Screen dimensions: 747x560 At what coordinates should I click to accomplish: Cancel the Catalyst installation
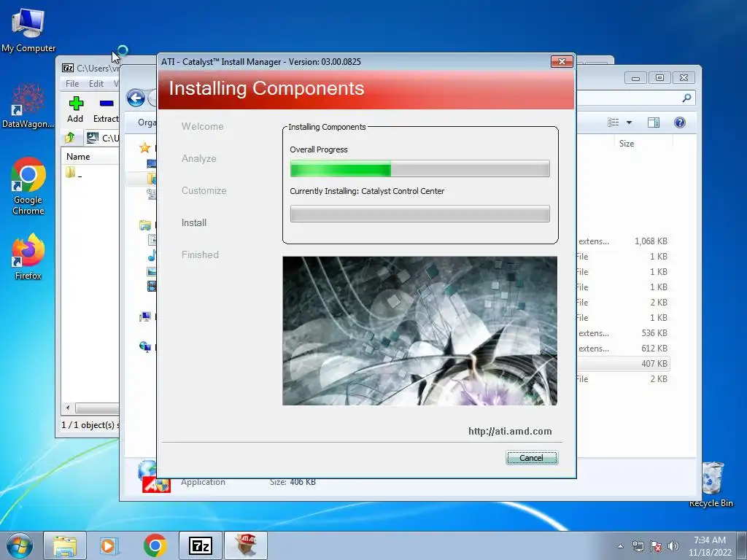(x=532, y=458)
